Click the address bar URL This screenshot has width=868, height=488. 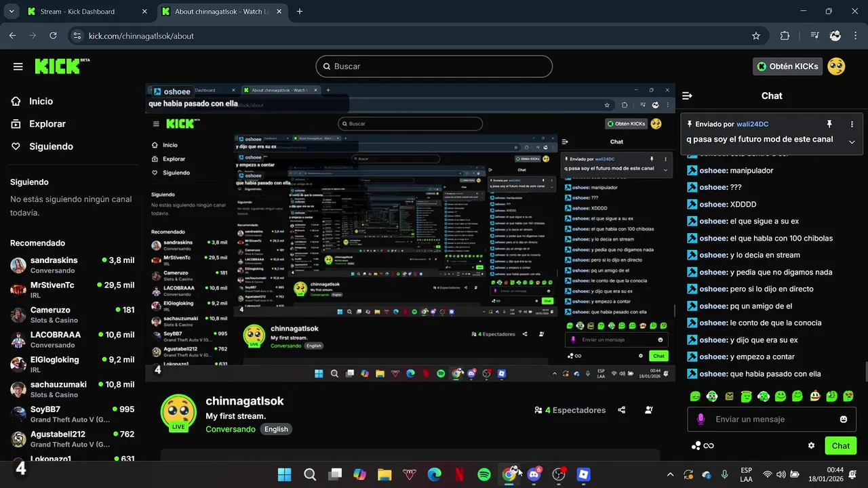[x=141, y=35]
